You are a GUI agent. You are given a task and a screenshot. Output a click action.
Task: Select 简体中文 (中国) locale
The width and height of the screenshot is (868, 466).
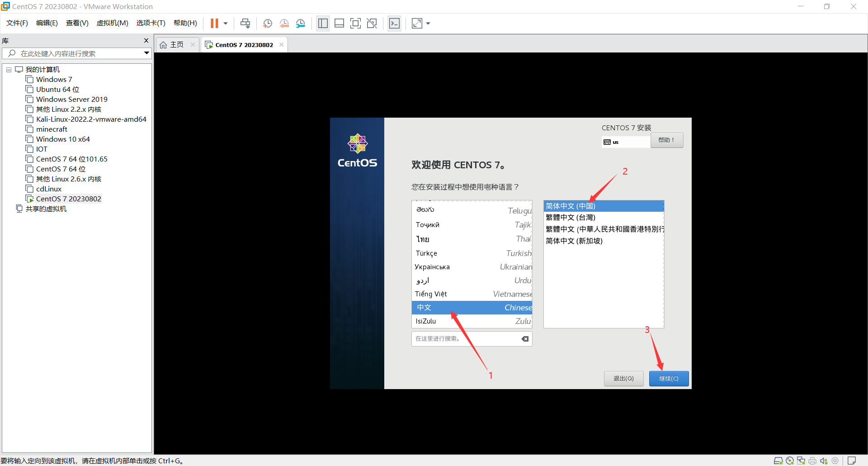coord(604,206)
